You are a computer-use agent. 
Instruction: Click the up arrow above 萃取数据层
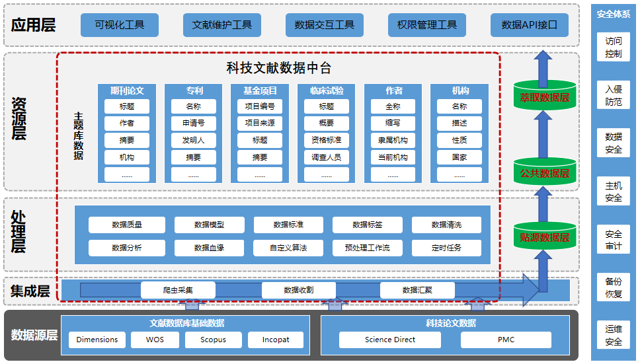click(543, 65)
